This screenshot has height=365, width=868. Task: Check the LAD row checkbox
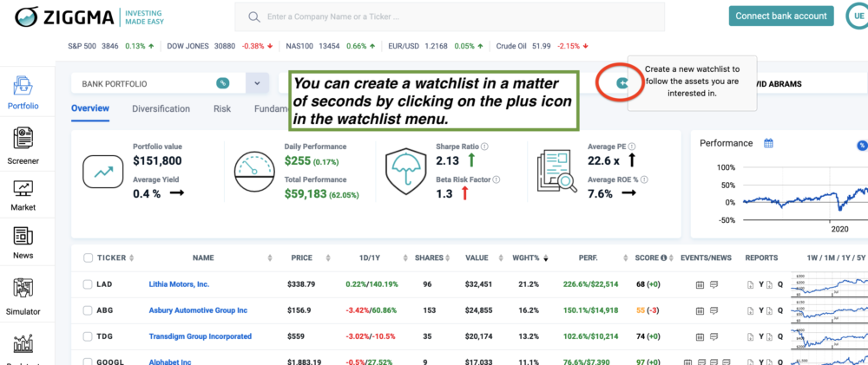pos(88,284)
